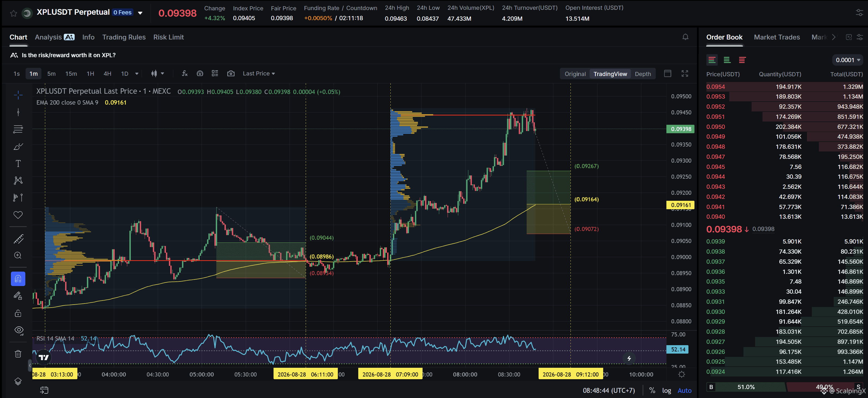Toggle stay in drawing mode
The width and height of the screenshot is (868, 398).
18,296
